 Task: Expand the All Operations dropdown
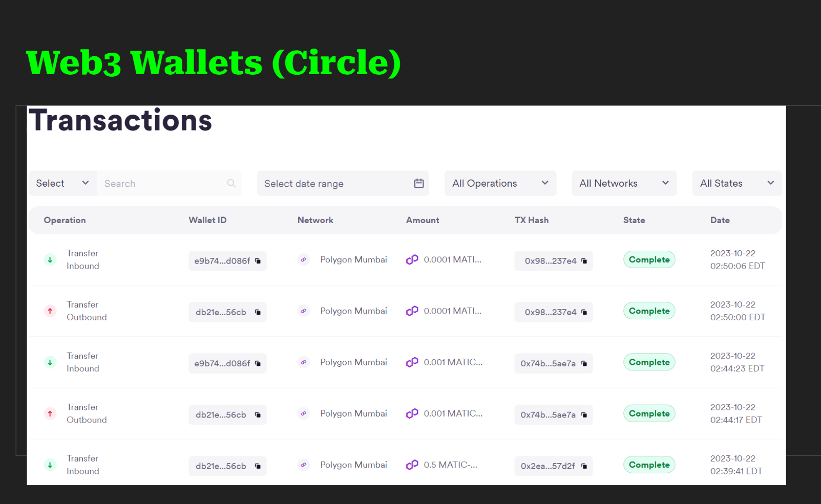[500, 183]
